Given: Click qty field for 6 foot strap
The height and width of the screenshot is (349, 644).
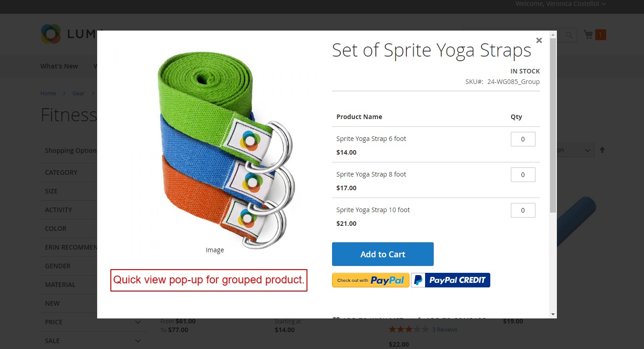Looking at the screenshot, I should 523,139.
